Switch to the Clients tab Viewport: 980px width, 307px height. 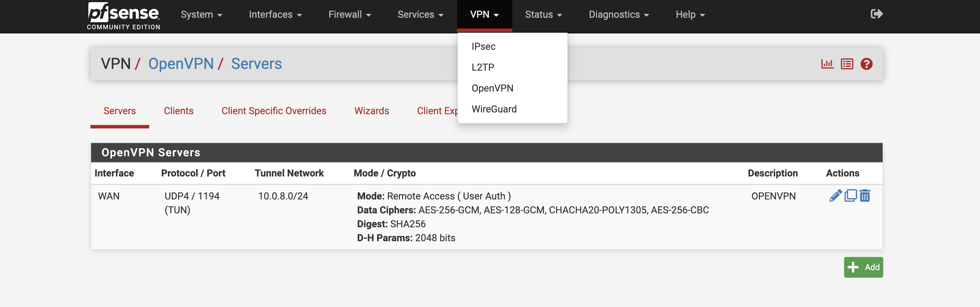pyautogui.click(x=178, y=111)
